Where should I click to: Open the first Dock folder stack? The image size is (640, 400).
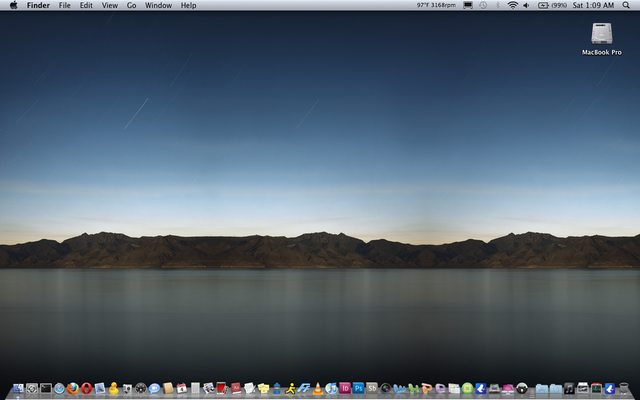point(542,389)
